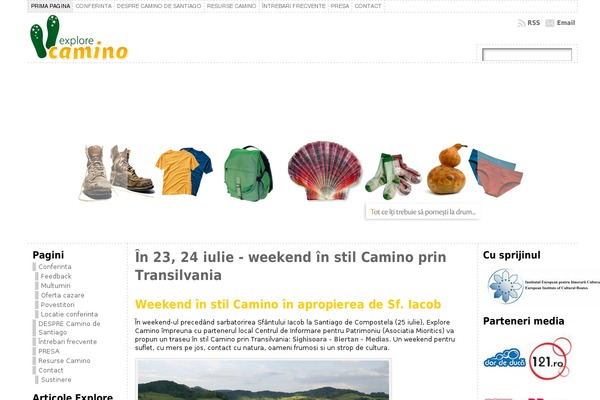This screenshot has width=600, height=400.
Task: Click the Email envelope icon
Action: (x=549, y=23)
